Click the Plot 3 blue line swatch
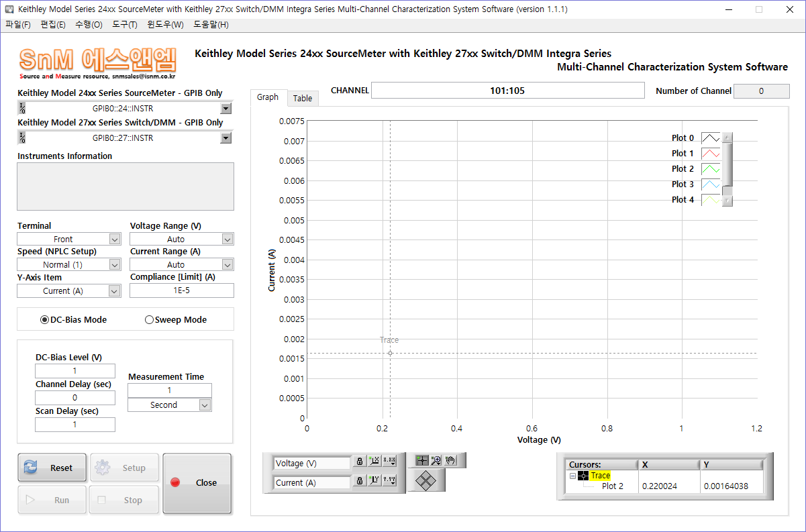 coord(711,184)
